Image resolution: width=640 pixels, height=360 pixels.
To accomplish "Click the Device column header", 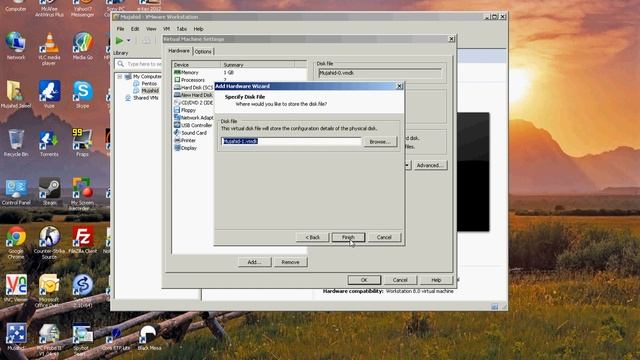I will (196, 64).
